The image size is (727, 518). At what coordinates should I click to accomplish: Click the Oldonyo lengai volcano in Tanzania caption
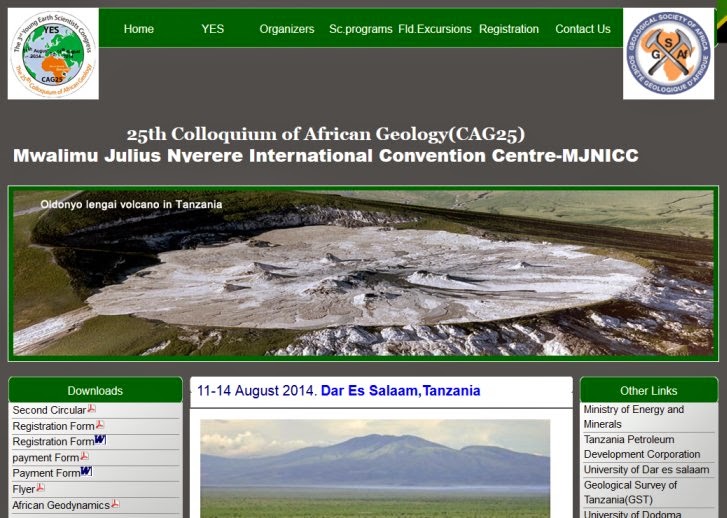coord(131,205)
